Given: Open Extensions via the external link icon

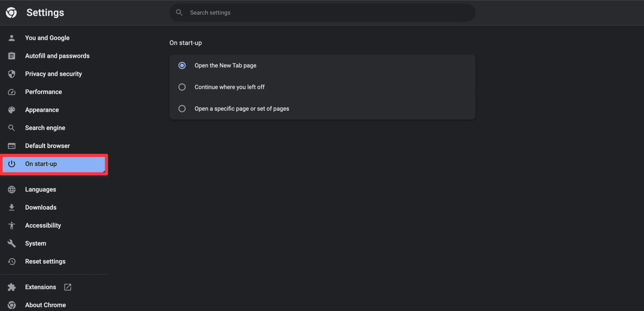Looking at the screenshot, I should click(67, 287).
